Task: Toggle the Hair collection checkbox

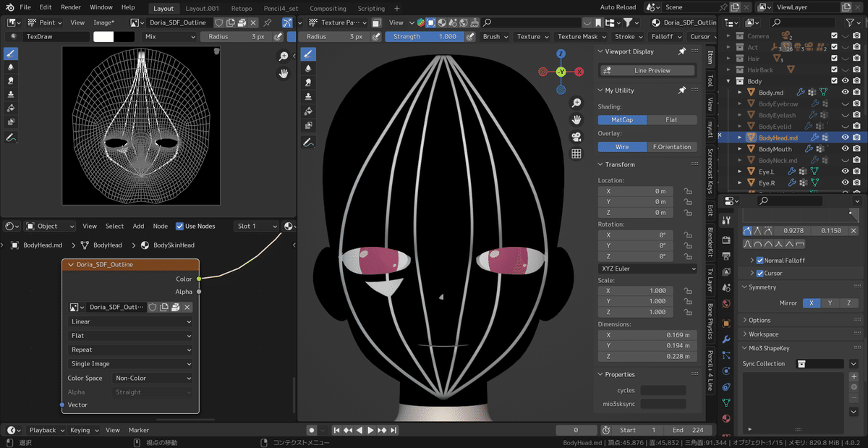Action: coord(834,58)
